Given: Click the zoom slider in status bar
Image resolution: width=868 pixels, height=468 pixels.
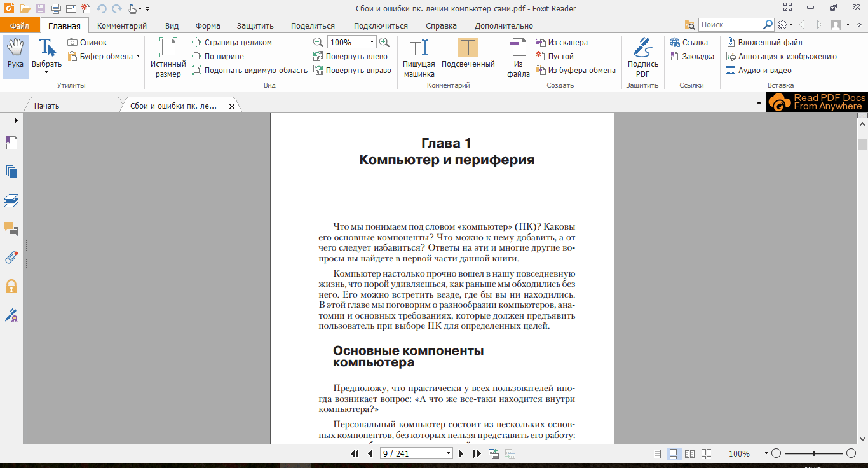Looking at the screenshot, I should point(814,454).
